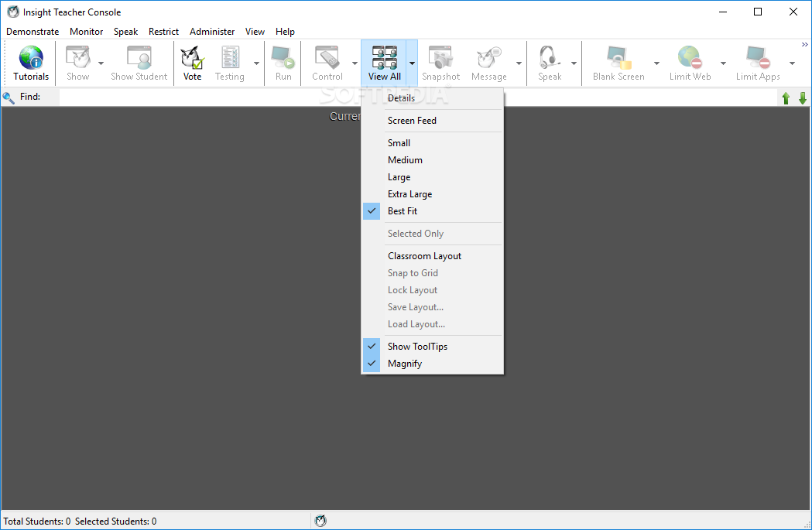
Task: Click the green down arrow
Action: pyautogui.click(x=803, y=97)
